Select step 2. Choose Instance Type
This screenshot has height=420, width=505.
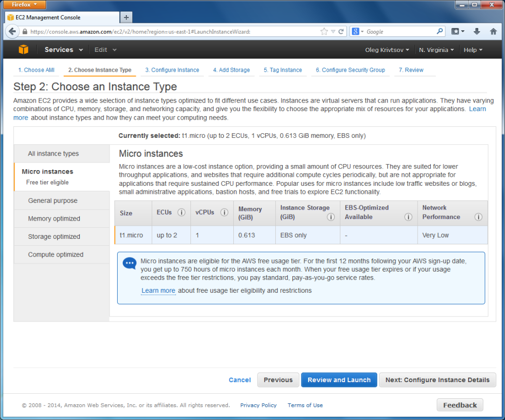tap(99, 70)
